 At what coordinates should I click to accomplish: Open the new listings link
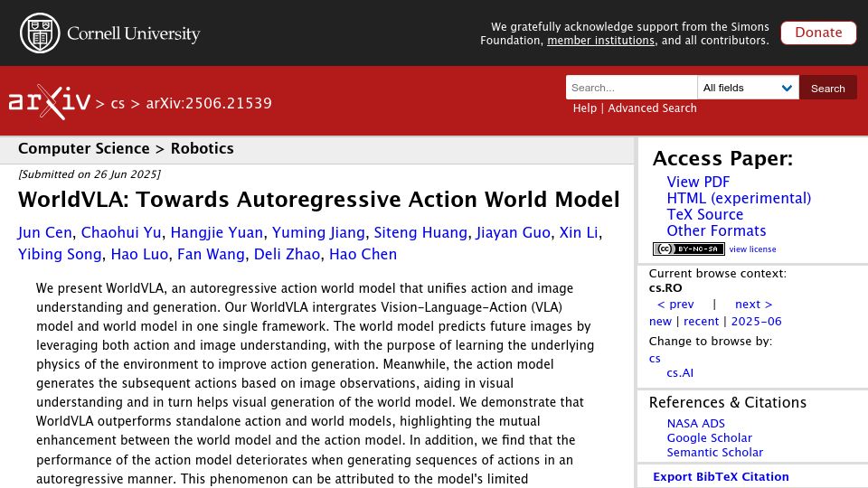pyautogui.click(x=660, y=321)
